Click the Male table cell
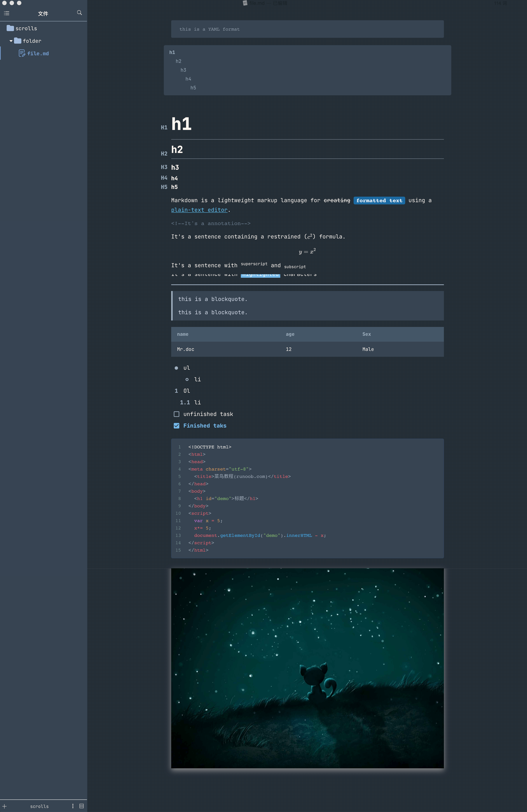This screenshot has width=527, height=812. [368, 349]
